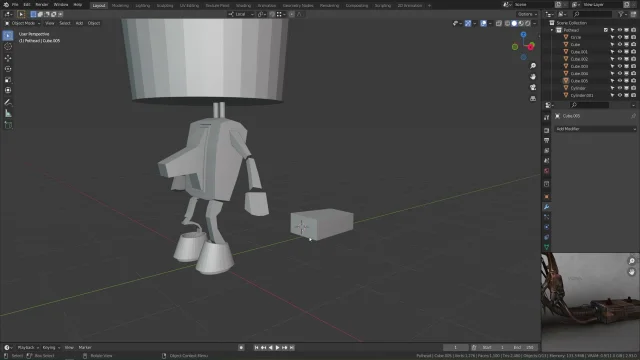Screen dimensions: 640x360
Task: Open the Options dropdown in viewport header
Action: (x=527, y=14)
